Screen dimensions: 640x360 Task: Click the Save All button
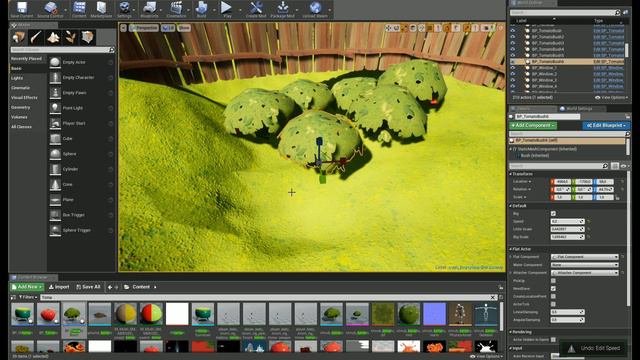pos(88,287)
